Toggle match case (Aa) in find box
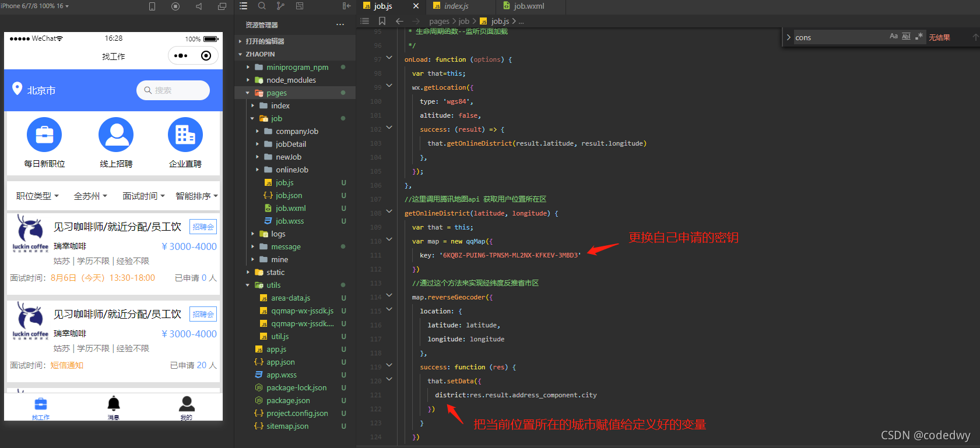The image size is (980, 448). (x=894, y=36)
